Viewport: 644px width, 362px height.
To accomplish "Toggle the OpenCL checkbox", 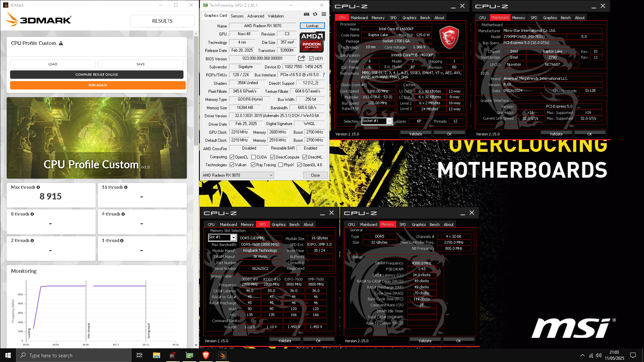I will pyautogui.click(x=232, y=157).
